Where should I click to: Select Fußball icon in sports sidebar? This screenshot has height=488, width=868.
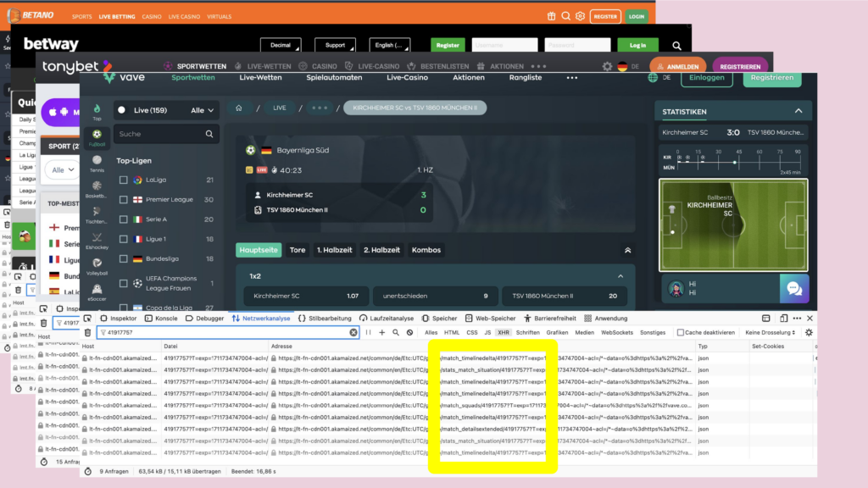pos(97,138)
